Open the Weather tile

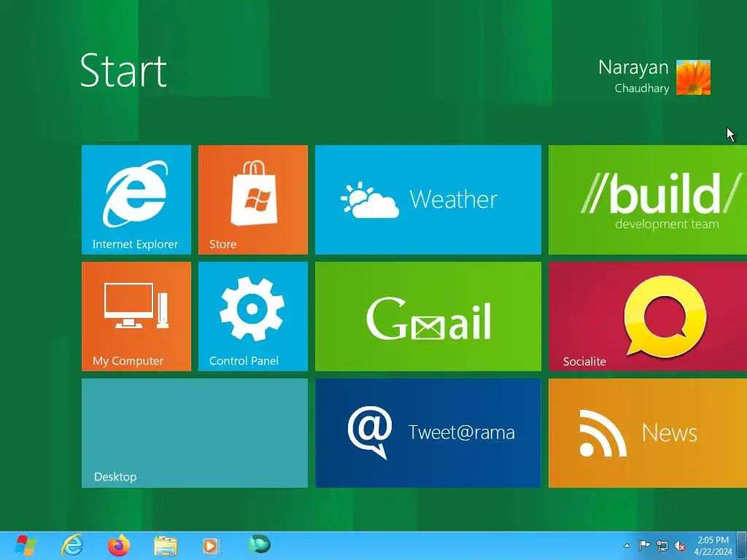pyautogui.click(x=427, y=200)
